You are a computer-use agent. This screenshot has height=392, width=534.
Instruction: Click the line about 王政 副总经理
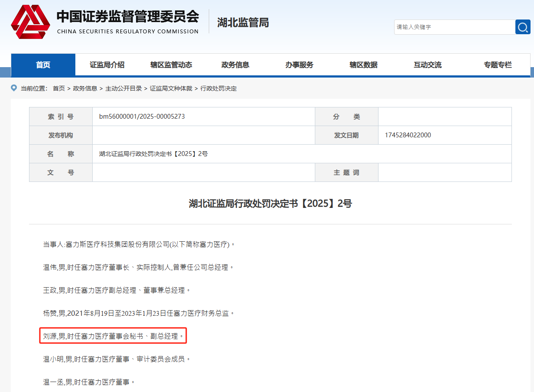[x=117, y=290]
